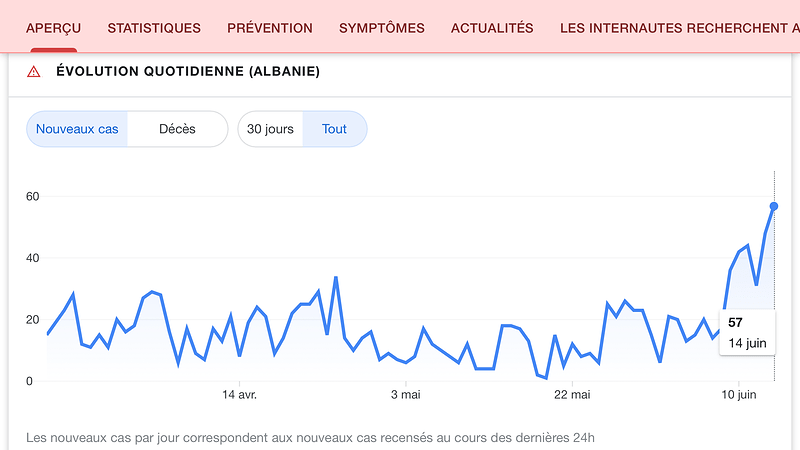Go to the PRÉVENTION tab
800x450 pixels.
270,28
